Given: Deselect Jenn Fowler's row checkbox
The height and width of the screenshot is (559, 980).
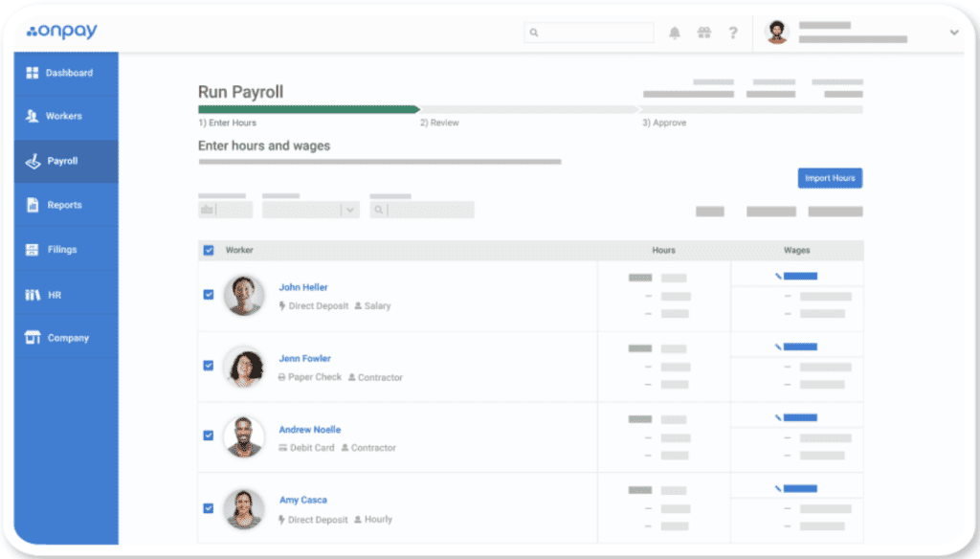Looking at the screenshot, I should pyautogui.click(x=209, y=365).
